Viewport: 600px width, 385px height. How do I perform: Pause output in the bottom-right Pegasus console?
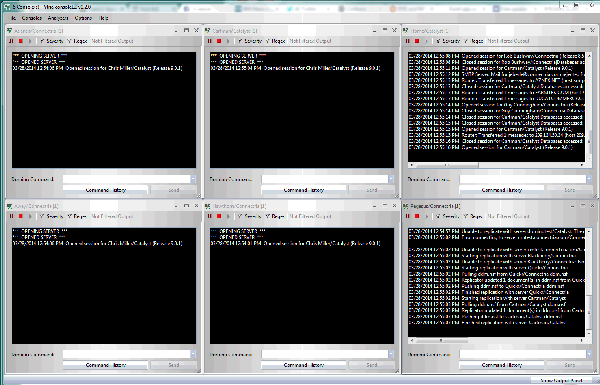(408, 216)
